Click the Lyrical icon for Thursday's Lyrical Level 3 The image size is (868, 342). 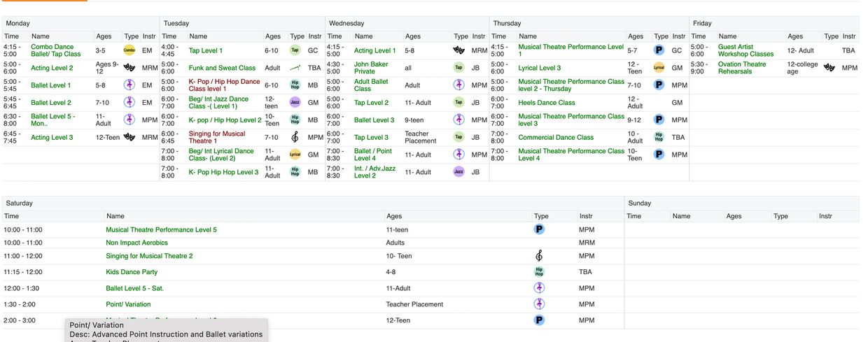[x=659, y=68]
